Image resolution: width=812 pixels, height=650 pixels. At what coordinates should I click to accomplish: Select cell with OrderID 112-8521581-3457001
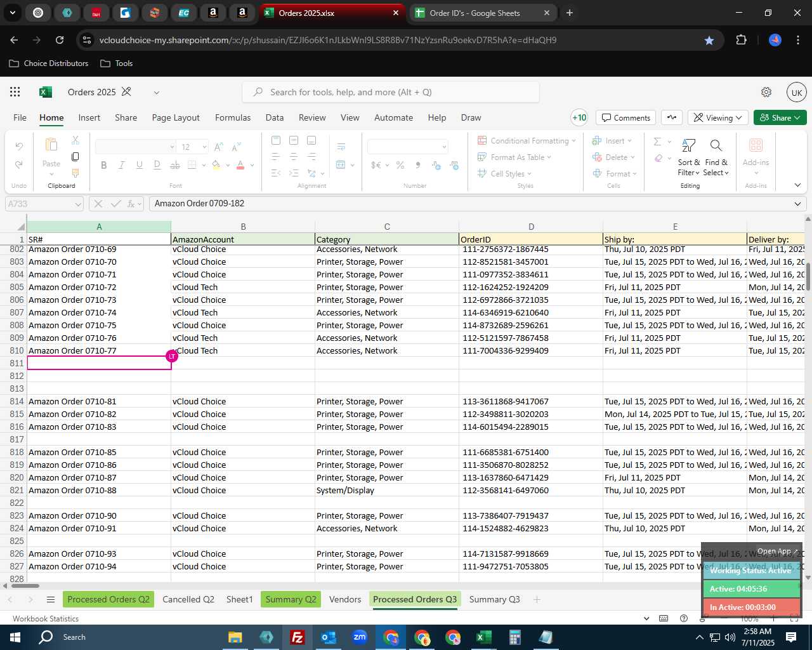click(x=531, y=262)
